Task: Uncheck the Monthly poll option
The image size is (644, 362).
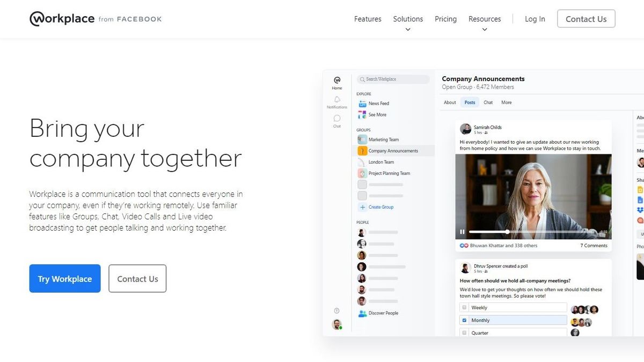Action: [464, 320]
